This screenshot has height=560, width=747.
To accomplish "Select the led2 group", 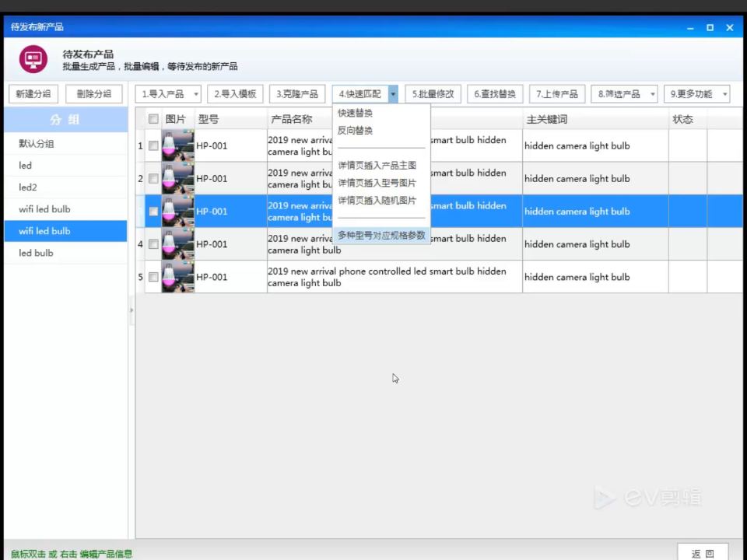I will [x=65, y=187].
